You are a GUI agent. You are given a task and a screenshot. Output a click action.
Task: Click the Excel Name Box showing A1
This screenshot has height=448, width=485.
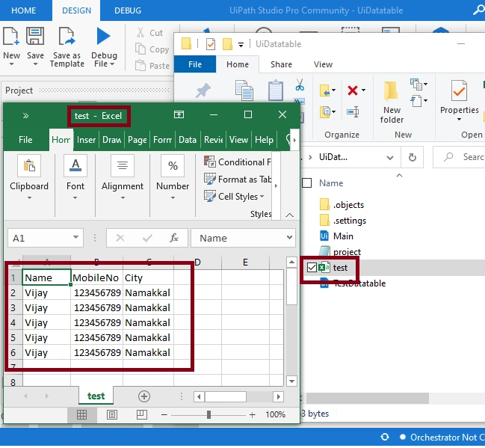click(45, 238)
